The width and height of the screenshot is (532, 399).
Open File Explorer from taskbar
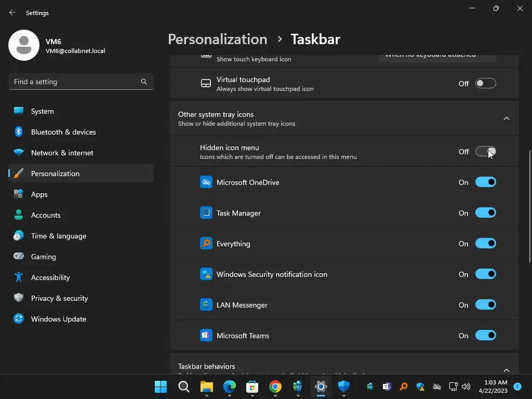207,387
